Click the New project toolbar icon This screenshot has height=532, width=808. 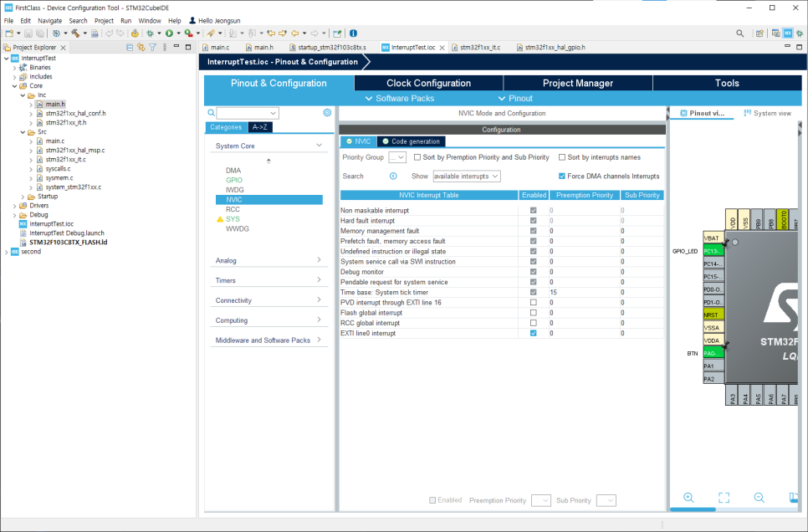coord(9,33)
